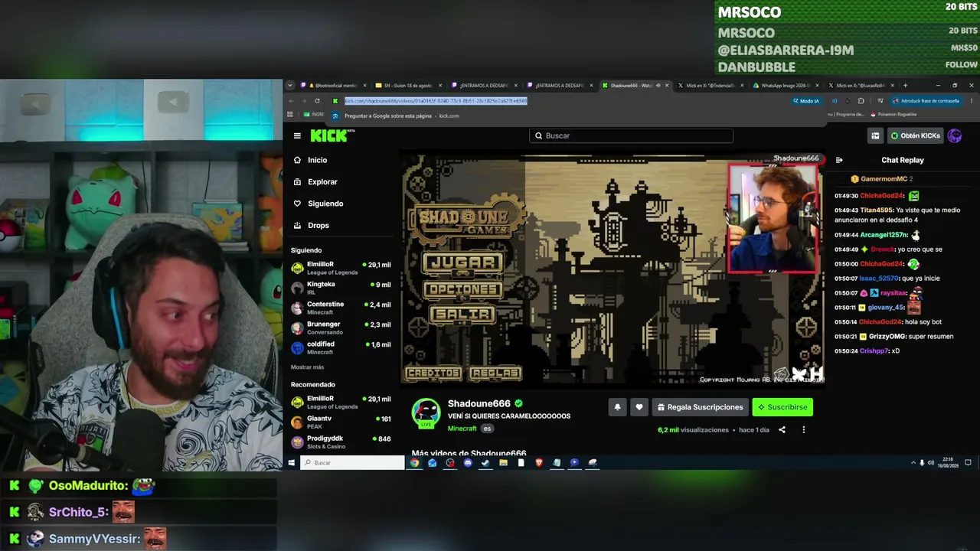The height and width of the screenshot is (551, 980).
Task: Click the Shadoune666 channel name
Action: pos(479,403)
